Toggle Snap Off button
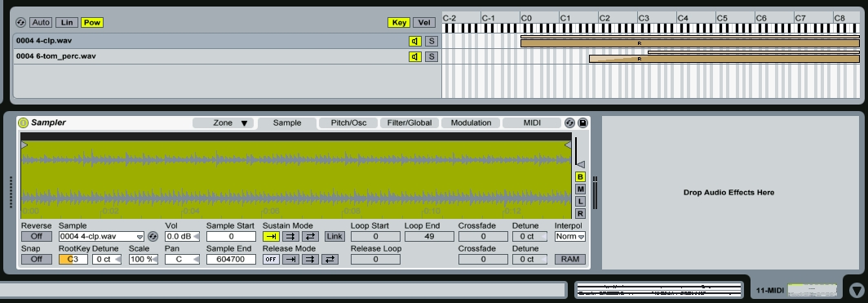Viewport: 868px width, 303px height. (37, 259)
